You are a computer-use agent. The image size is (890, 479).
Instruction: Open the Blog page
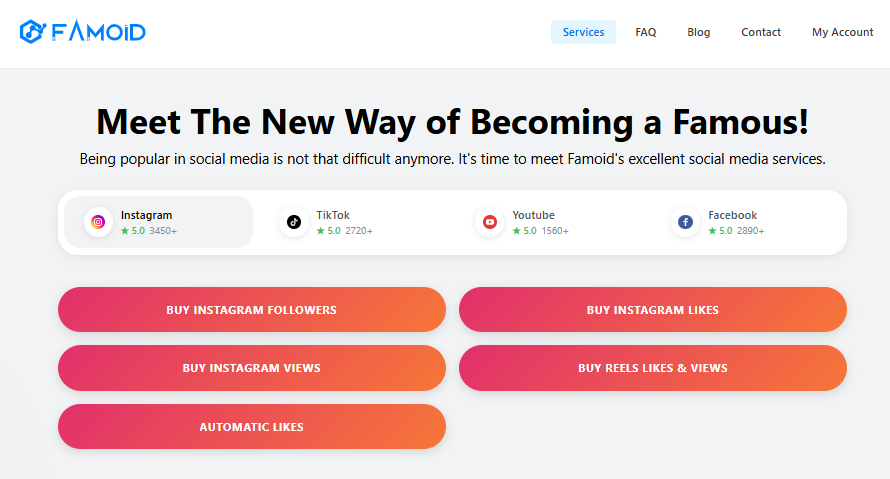coord(699,32)
